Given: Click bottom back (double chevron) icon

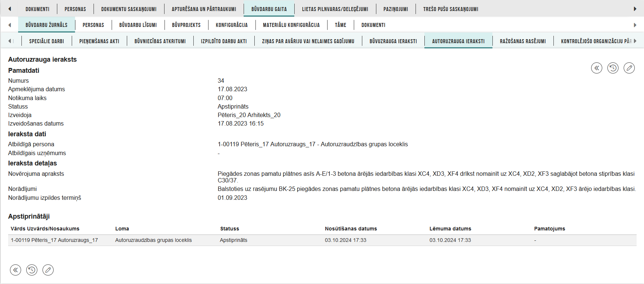Looking at the screenshot, I should (16, 270).
